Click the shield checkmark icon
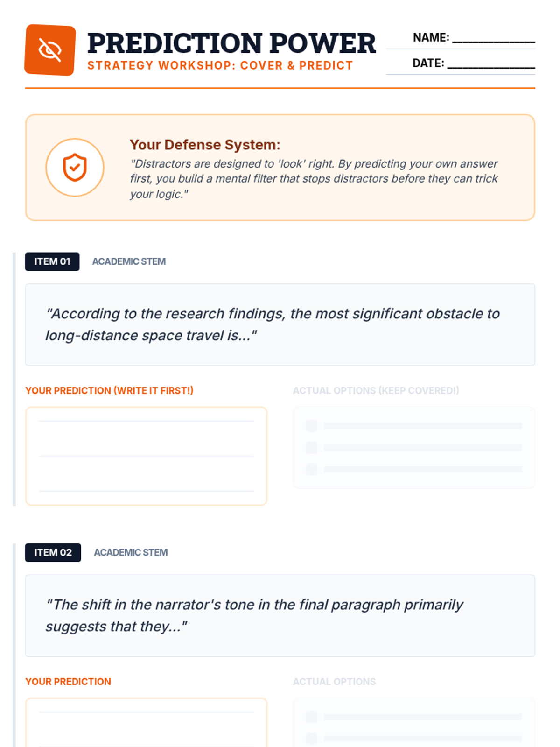 75,167
